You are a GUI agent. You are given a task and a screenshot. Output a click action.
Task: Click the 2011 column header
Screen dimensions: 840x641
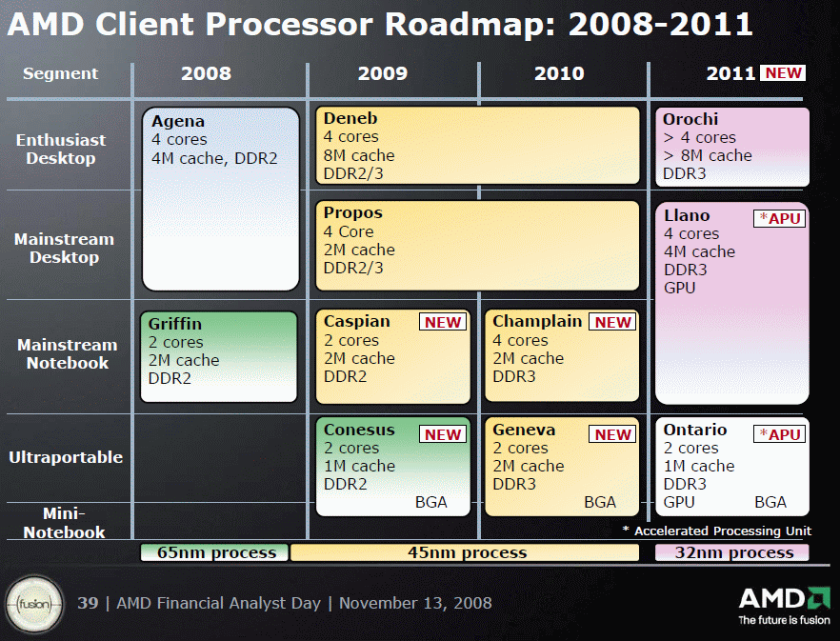[x=730, y=73]
